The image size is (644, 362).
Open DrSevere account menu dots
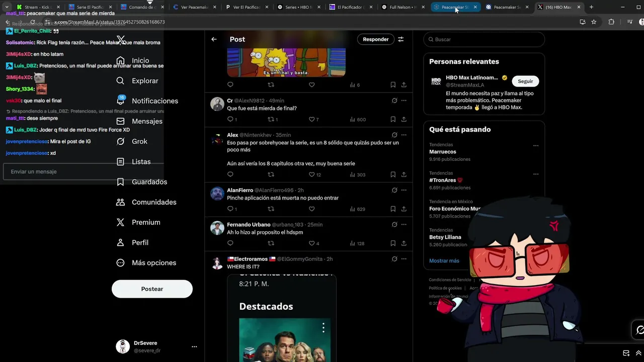(x=194, y=346)
